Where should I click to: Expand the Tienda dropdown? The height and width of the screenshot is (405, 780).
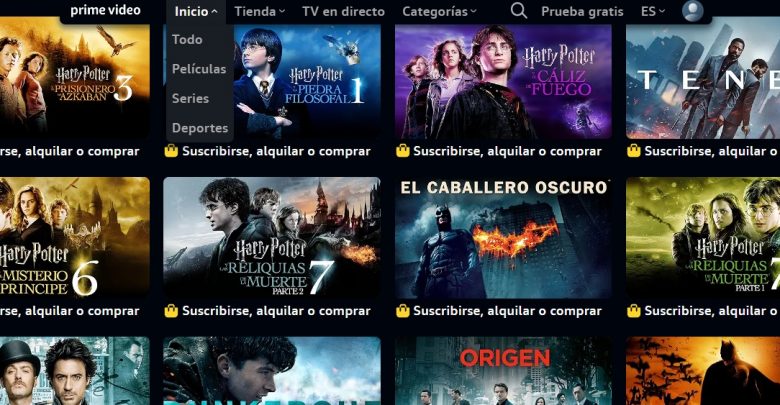[260, 11]
